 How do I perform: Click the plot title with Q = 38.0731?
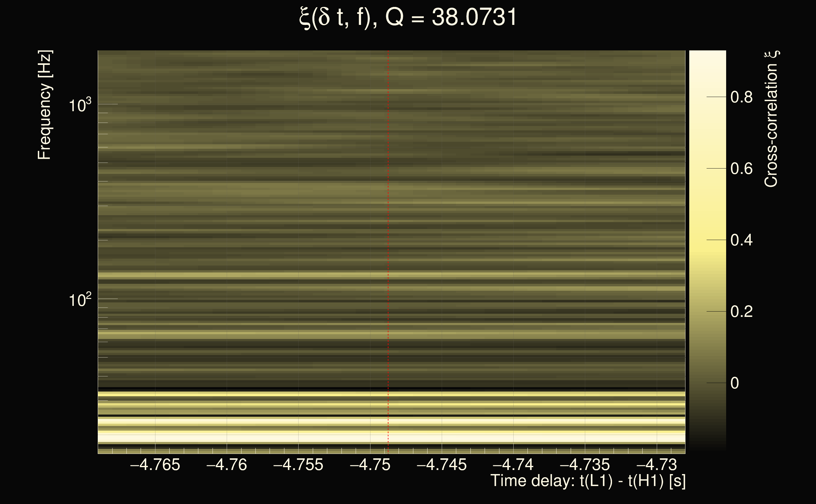[408, 17]
